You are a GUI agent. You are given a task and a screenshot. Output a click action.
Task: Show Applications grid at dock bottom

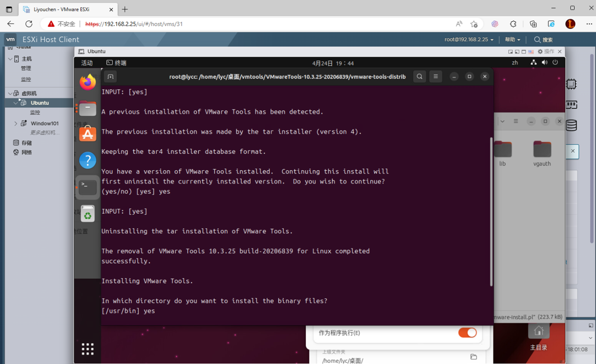pyautogui.click(x=88, y=349)
